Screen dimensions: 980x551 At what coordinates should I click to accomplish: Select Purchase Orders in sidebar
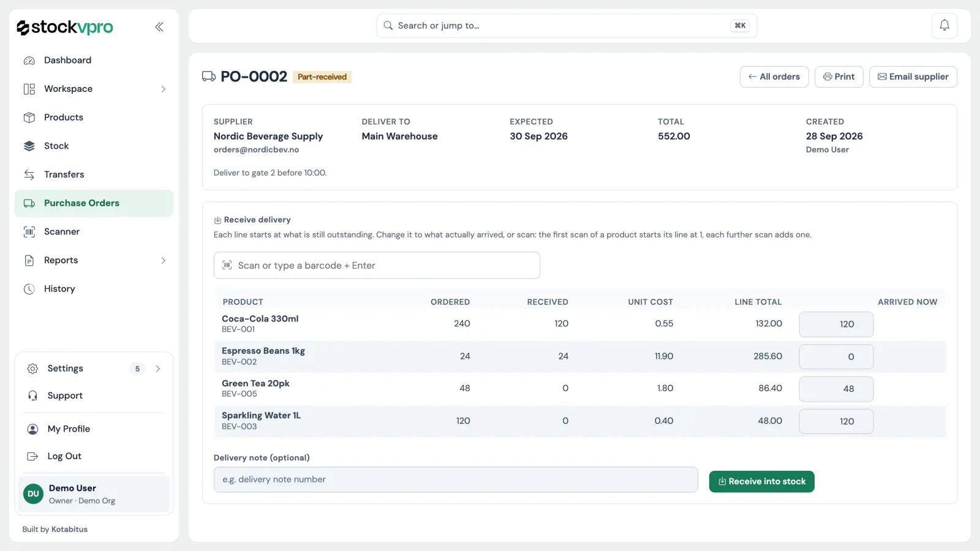(94, 203)
